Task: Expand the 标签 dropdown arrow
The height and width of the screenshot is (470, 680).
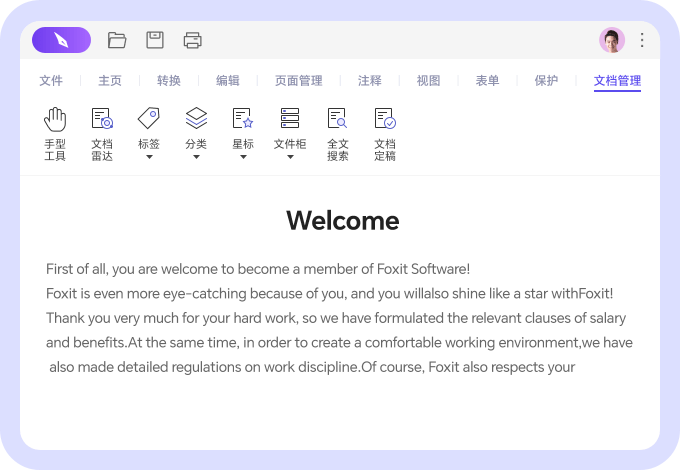Action: [x=149, y=157]
